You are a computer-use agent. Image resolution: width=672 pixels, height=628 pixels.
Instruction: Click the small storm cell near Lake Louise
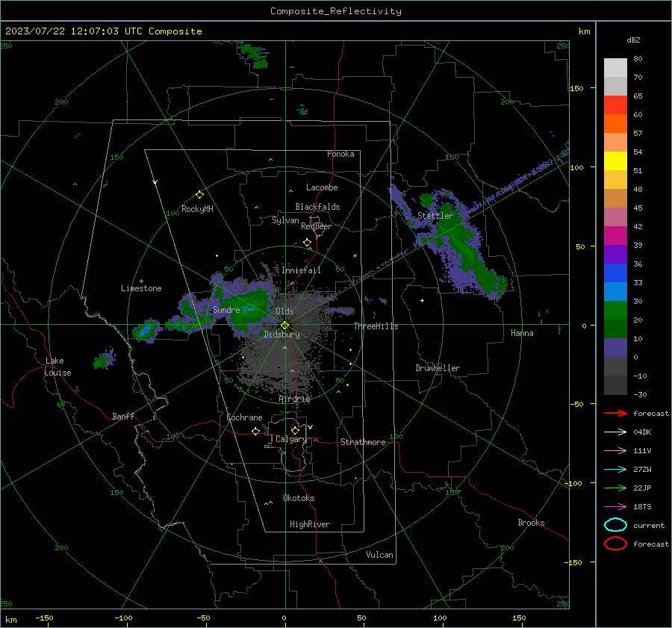104,358
